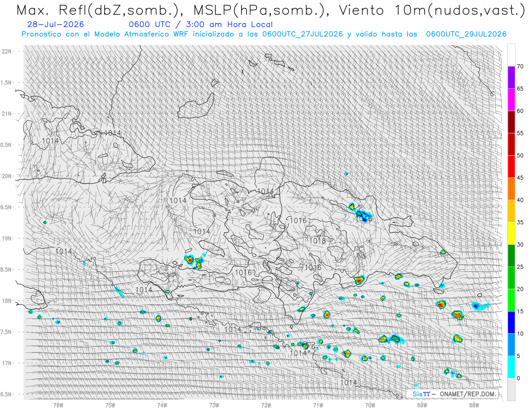The width and height of the screenshot is (532, 411).
Task: Click the colorbar tick label 10
Action: [x=520, y=334]
